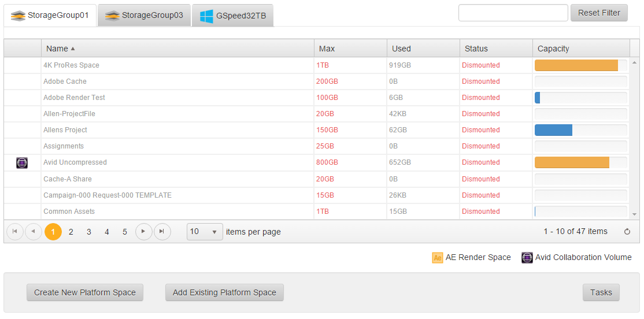Click the AE Render Space legend icon
Viewport: 644px width, 319px height.
point(438,257)
